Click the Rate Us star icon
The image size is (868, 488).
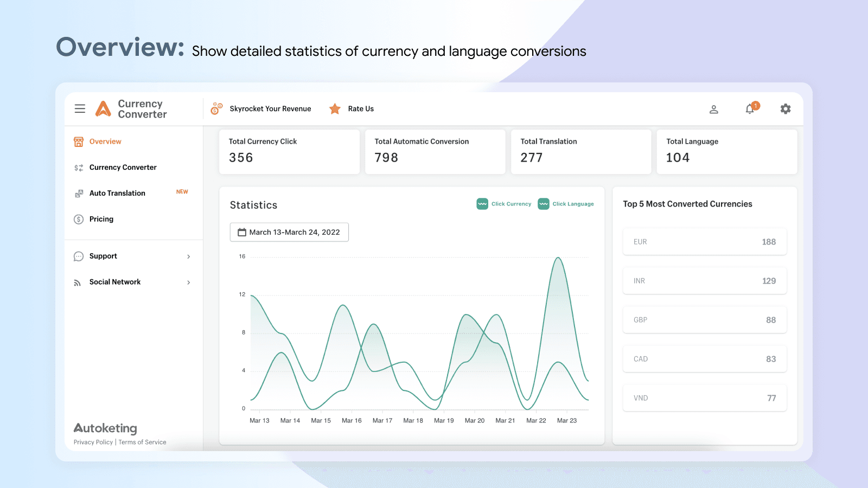[x=335, y=108]
